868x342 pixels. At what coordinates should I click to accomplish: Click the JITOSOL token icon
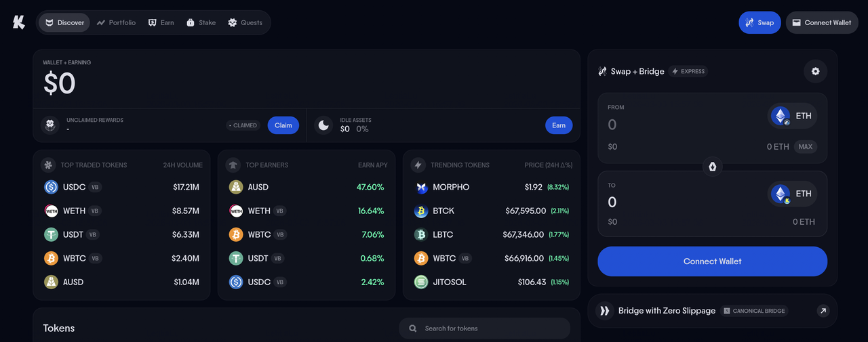(421, 282)
